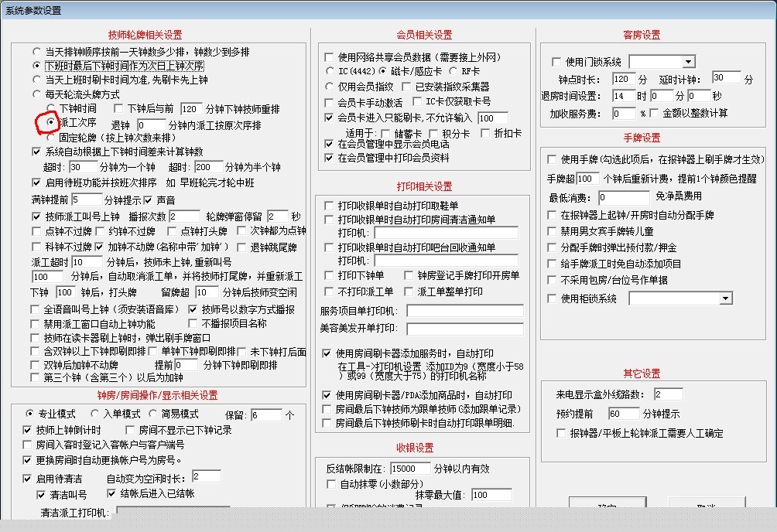
Task: Enable 房间不显示已下钟记录 checkbox
Action: [130, 430]
